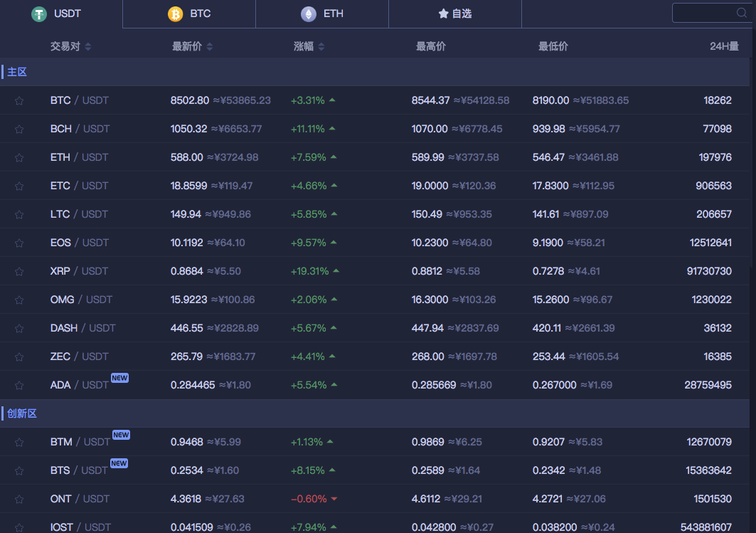Open the 自选 favorites tab

point(455,14)
